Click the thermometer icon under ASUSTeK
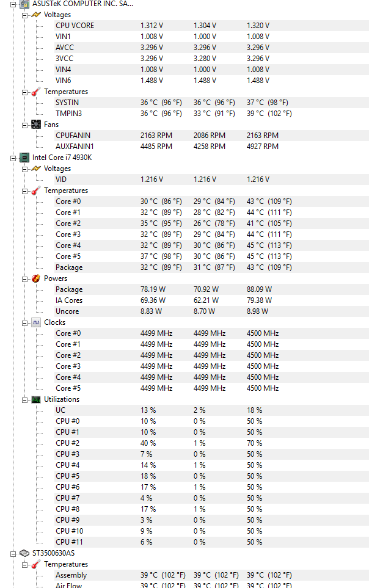Viewport: 369px width, 588px height. tap(36, 92)
